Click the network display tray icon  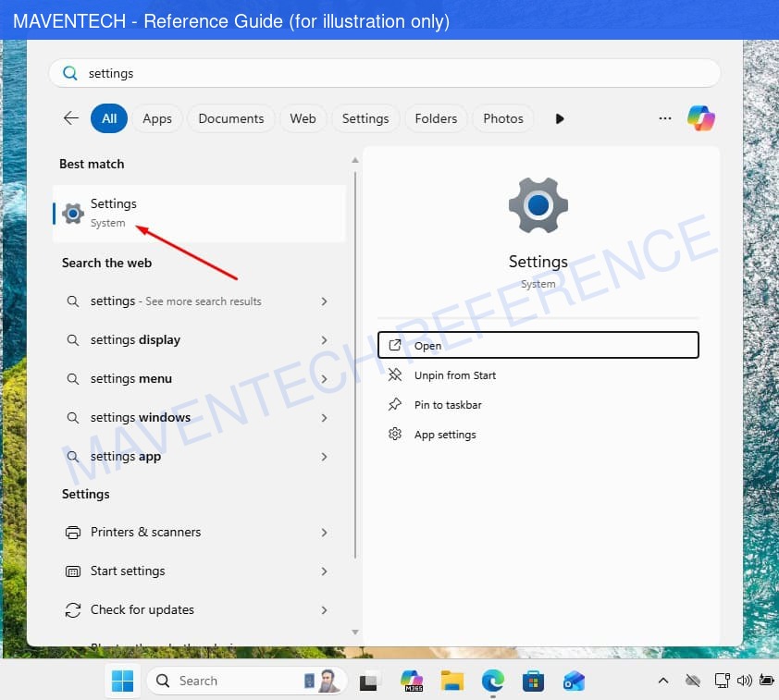tap(722, 681)
